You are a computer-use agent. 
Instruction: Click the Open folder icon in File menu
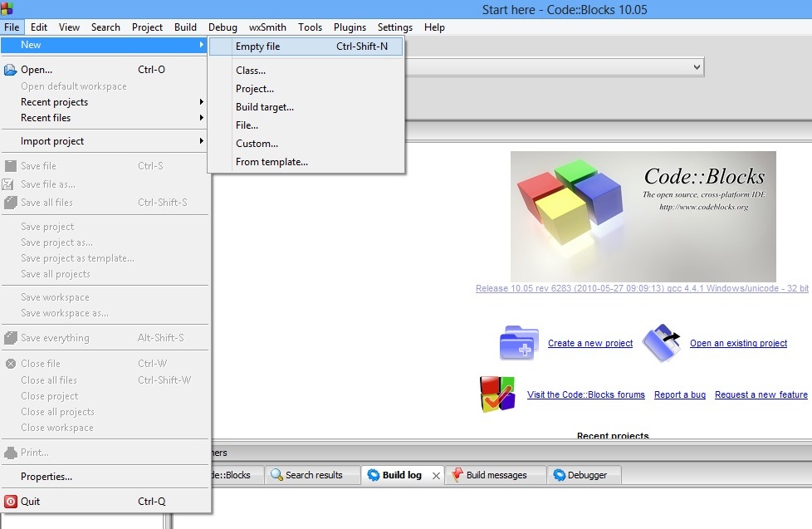coord(10,70)
